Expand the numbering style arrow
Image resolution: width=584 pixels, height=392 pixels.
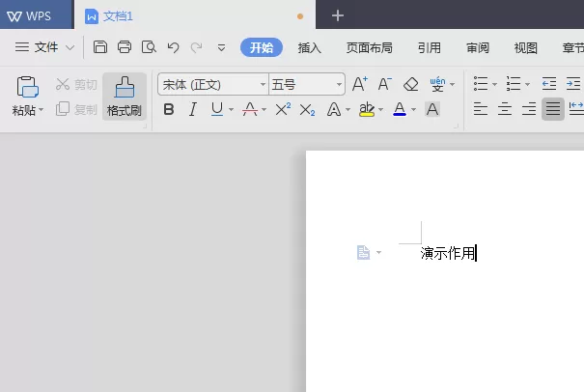527,85
